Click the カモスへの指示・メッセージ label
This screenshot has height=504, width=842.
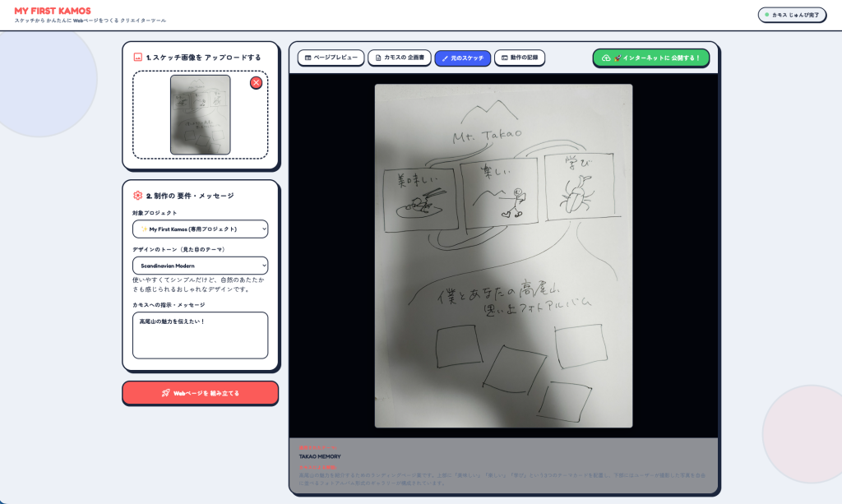[x=169, y=305]
